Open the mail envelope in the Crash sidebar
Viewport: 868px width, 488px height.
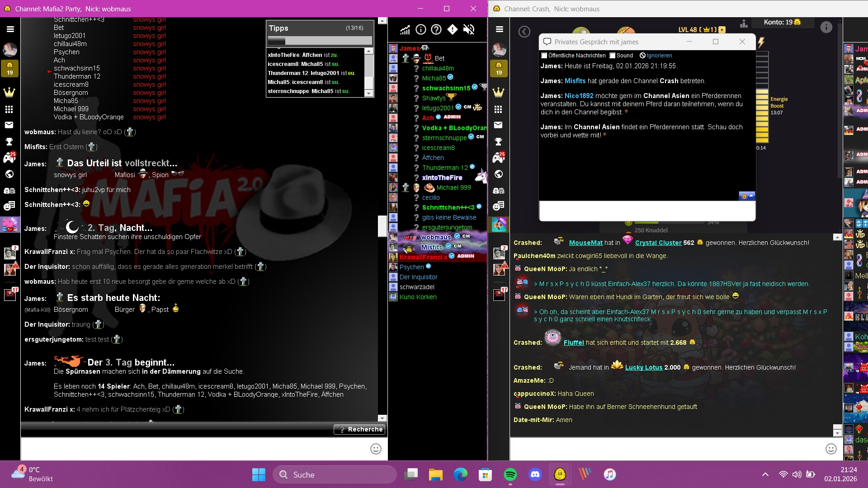click(x=498, y=125)
